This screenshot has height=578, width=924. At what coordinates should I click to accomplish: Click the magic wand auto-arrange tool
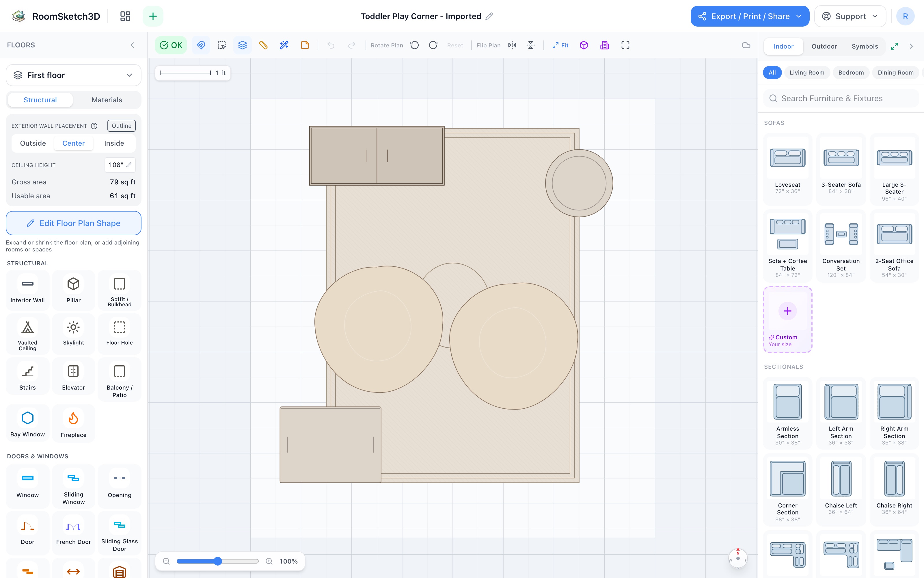coord(284,45)
